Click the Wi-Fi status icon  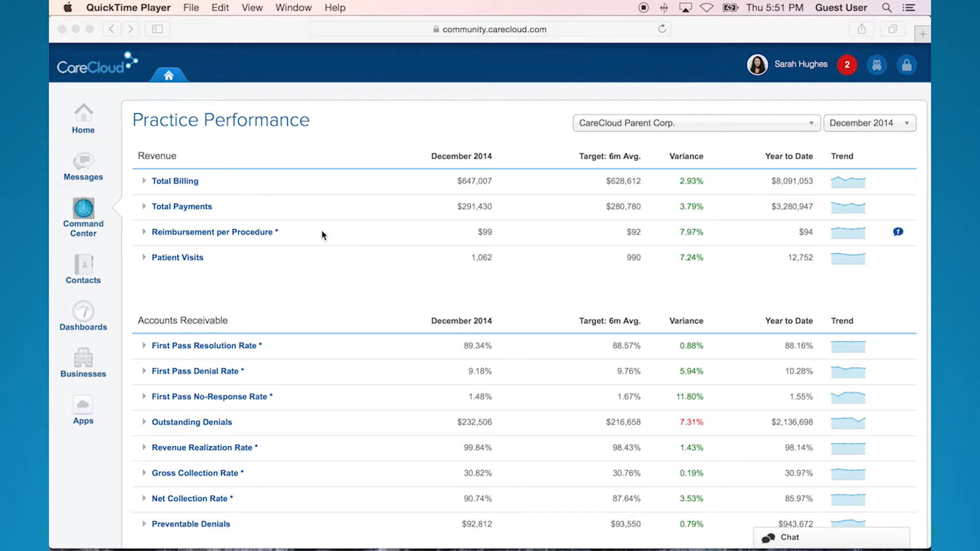pyautogui.click(x=706, y=8)
